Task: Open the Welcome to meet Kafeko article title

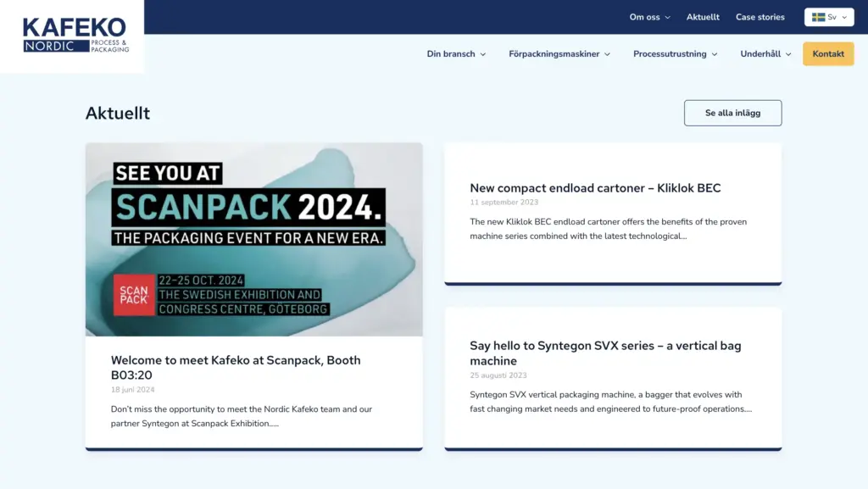Action: [236, 367]
